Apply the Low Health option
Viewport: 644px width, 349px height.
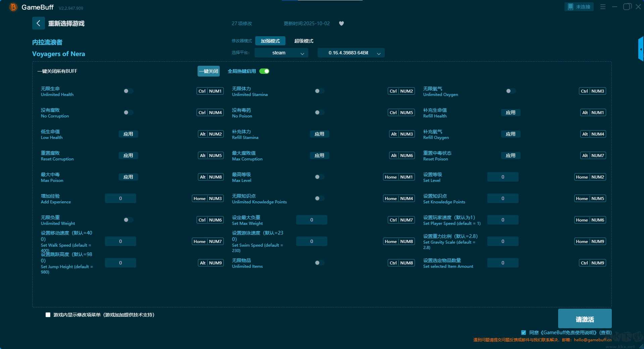128,134
